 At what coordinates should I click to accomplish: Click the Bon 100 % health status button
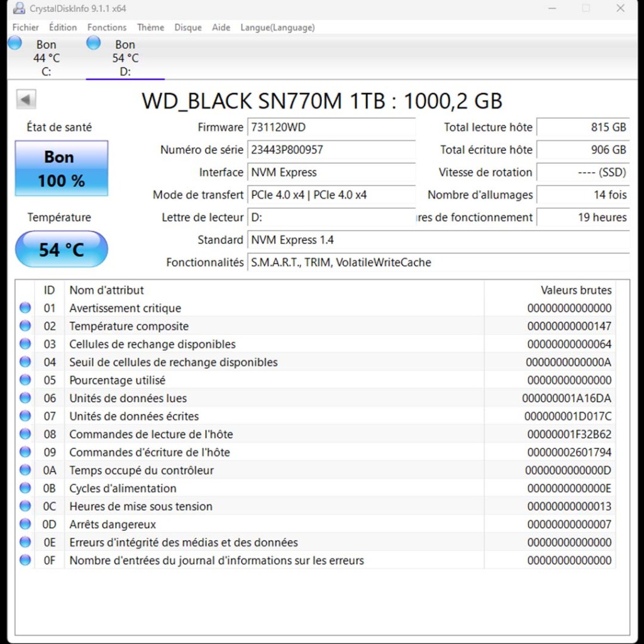(x=62, y=169)
